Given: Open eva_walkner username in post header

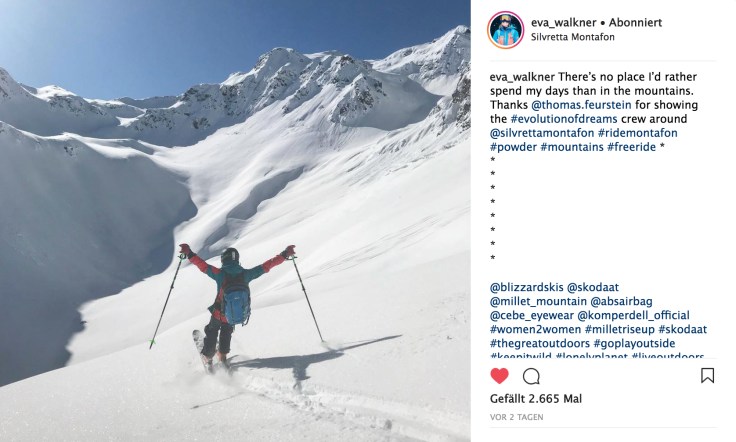Looking at the screenshot, I should pyautogui.click(x=563, y=23).
